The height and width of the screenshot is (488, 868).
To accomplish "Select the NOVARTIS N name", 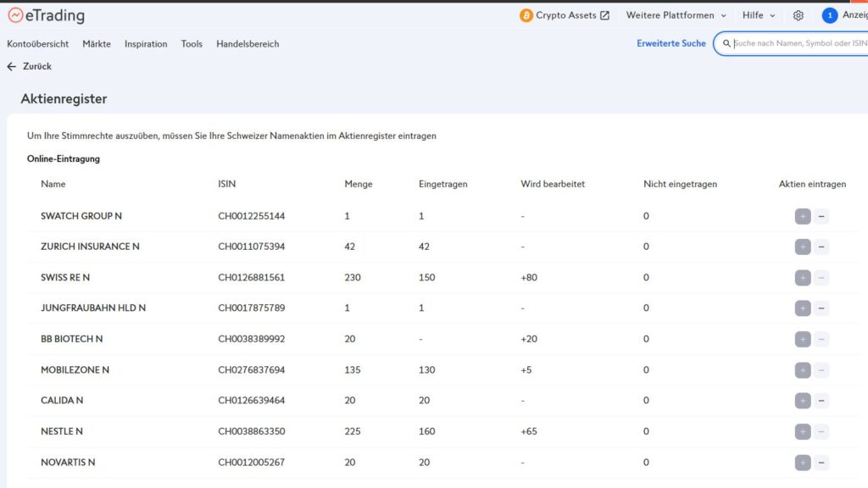I will 68,463.
